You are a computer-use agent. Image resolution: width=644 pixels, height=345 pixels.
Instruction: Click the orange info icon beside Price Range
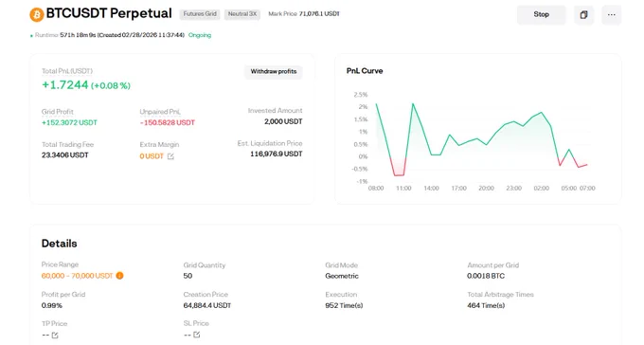tap(119, 276)
